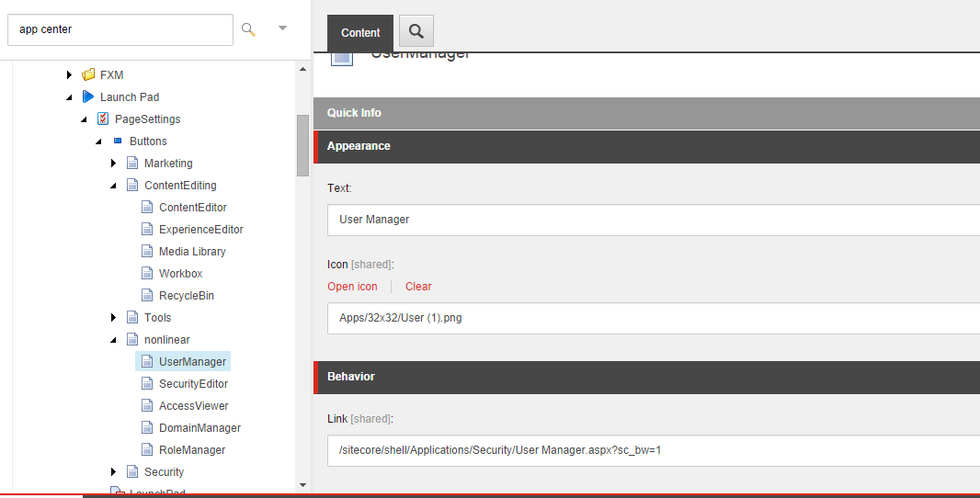Click the Tools document icon
980x498 pixels.
(x=132, y=317)
